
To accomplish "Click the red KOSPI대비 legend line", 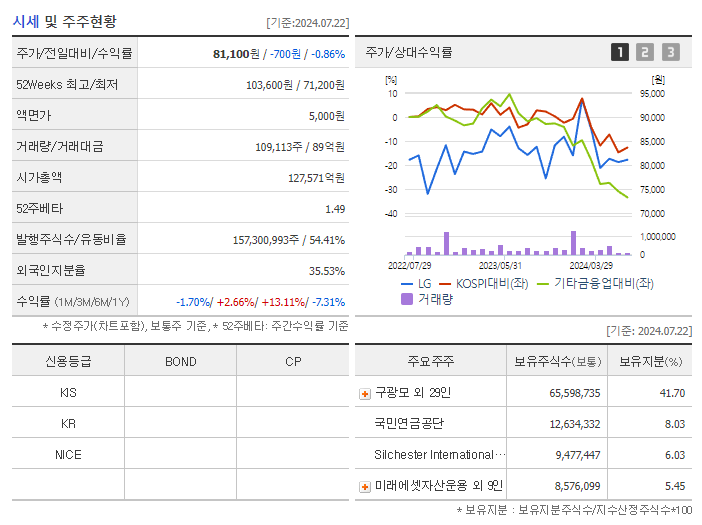I will tap(445, 284).
